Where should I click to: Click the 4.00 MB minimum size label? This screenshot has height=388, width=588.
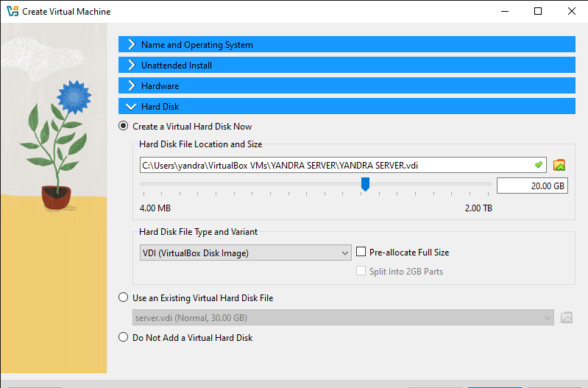[155, 208]
